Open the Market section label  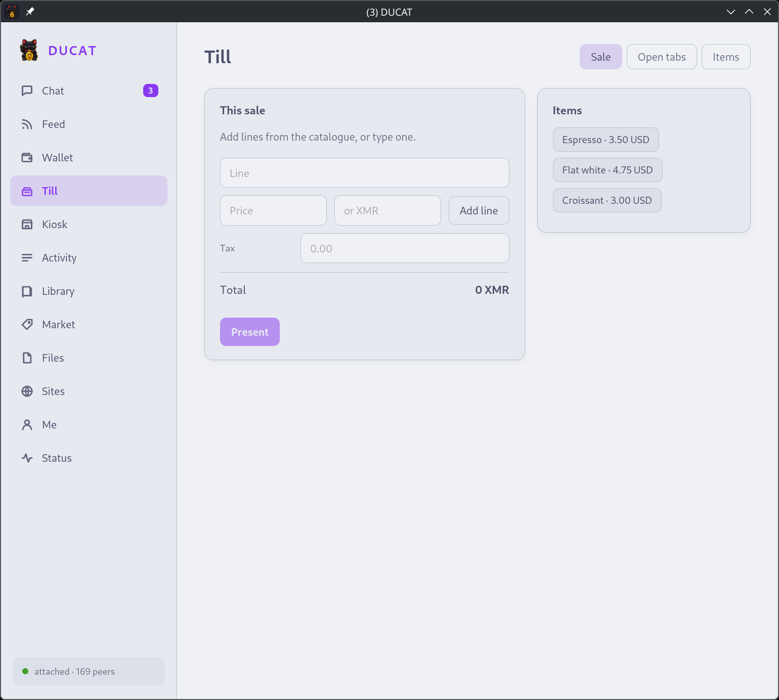(59, 325)
